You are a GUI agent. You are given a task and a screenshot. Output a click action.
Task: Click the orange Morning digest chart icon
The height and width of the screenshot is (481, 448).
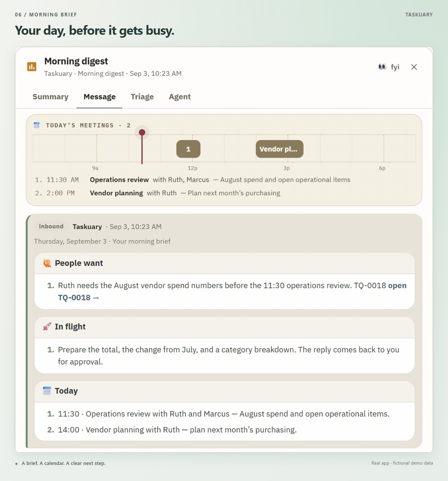click(x=32, y=66)
